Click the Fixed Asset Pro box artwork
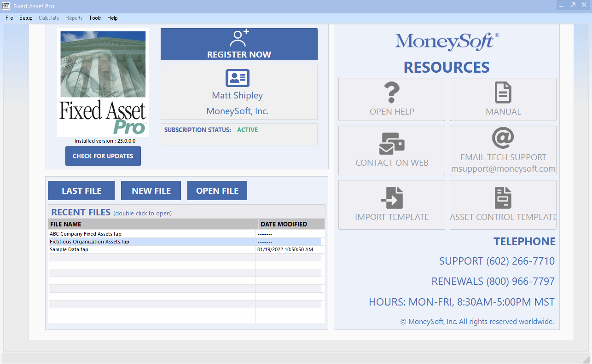This screenshot has height=364, width=592. coord(103,82)
